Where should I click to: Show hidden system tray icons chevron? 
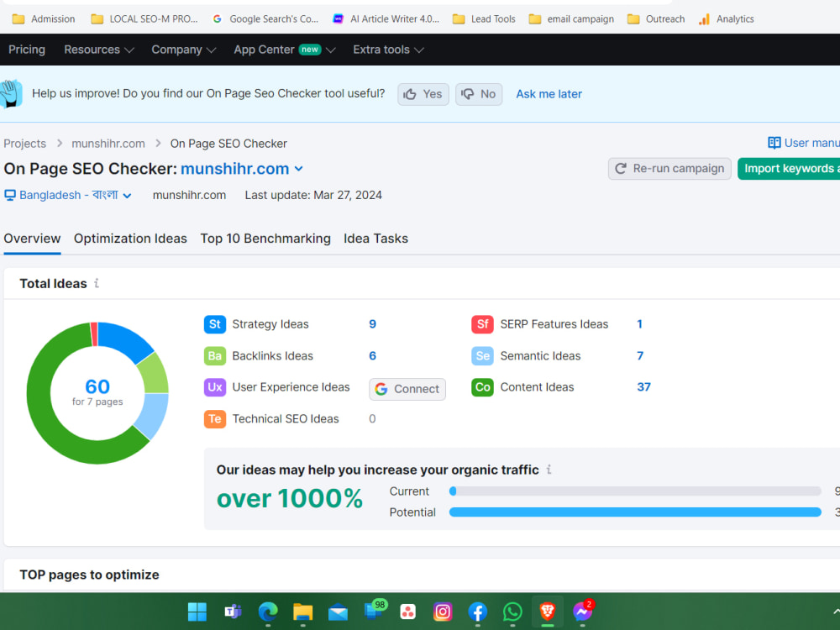836,612
